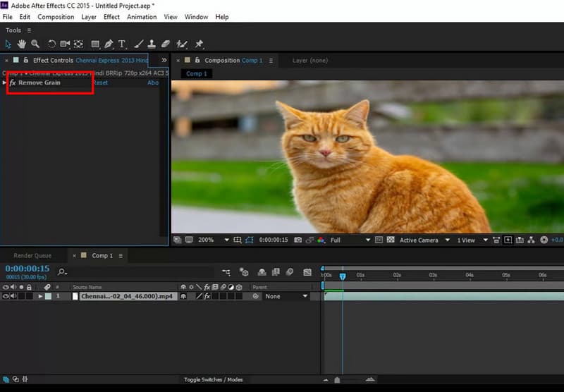
Task: Open the timeline search magnifier
Action: pyautogui.click(x=62, y=272)
